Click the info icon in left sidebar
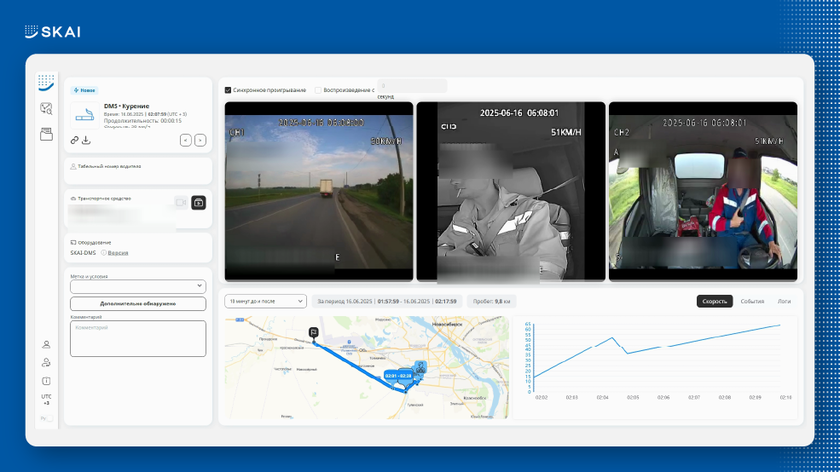Viewport: 840px width, 472px height. coord(46,381)
